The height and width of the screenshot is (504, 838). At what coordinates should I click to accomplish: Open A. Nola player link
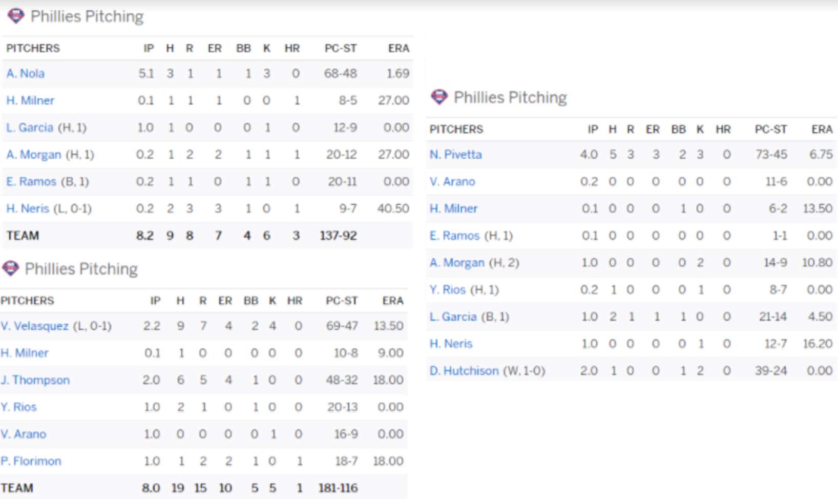click(25, 73)
